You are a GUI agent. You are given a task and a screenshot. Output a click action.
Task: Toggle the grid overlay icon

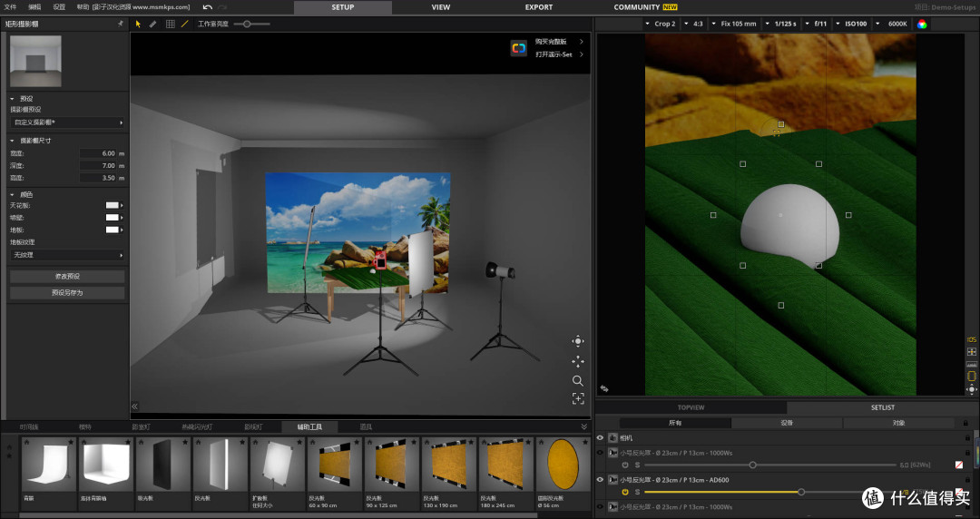click(x=170, y=24)
